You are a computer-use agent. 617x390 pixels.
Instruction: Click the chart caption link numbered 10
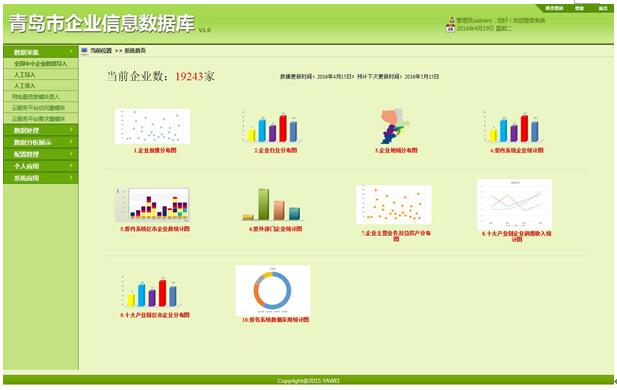click(275, 320)
